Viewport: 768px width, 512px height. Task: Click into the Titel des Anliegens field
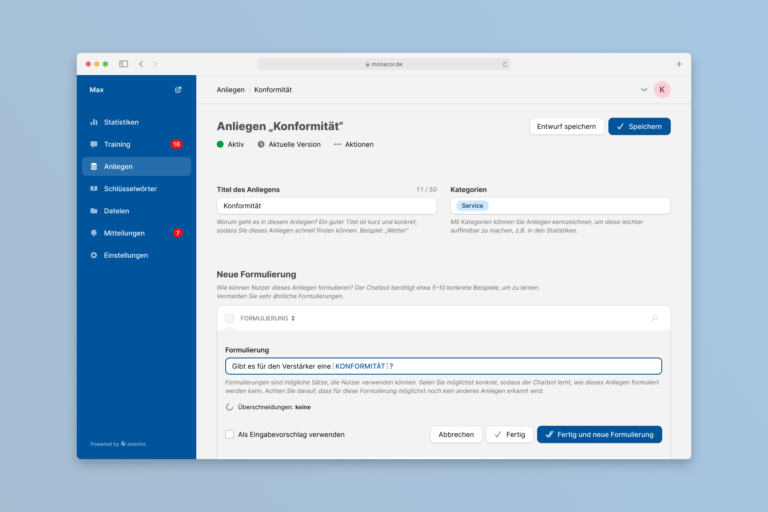326,206
